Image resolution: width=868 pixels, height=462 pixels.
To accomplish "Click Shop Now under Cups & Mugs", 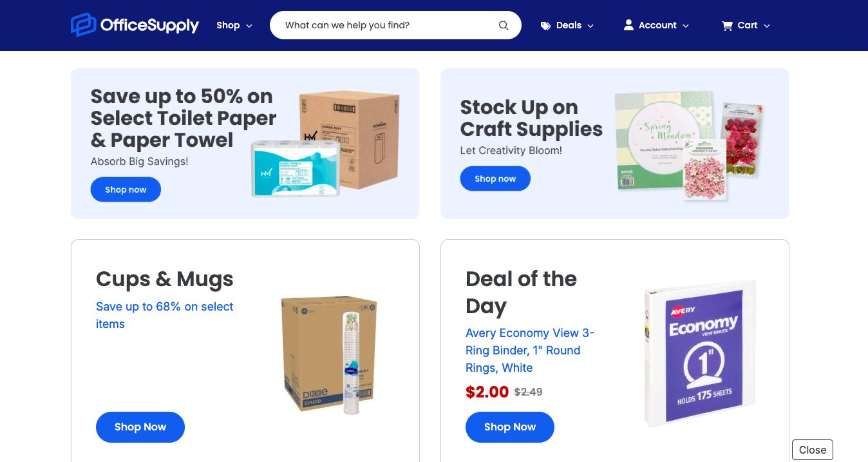I will [x=140, y=427].
